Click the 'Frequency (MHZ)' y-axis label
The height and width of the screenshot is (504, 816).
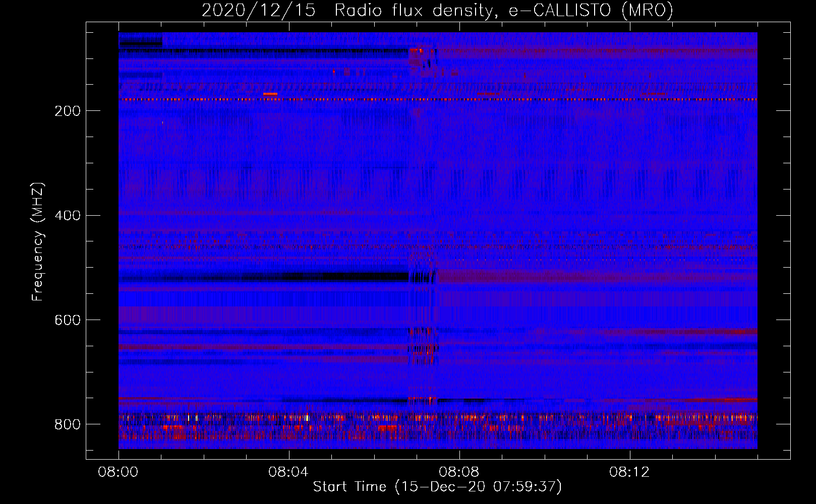[38, 241]
